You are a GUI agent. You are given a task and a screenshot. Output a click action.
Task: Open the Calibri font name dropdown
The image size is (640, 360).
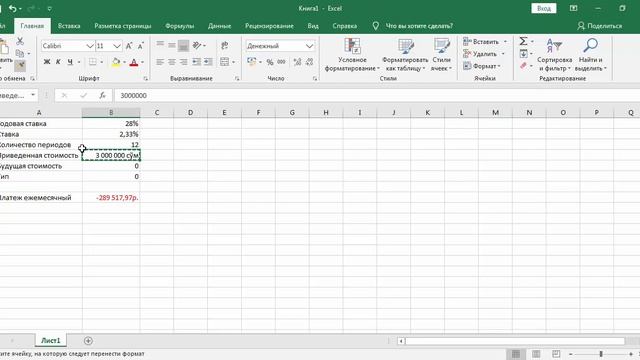pyautogui.click(x=90, y=46)
